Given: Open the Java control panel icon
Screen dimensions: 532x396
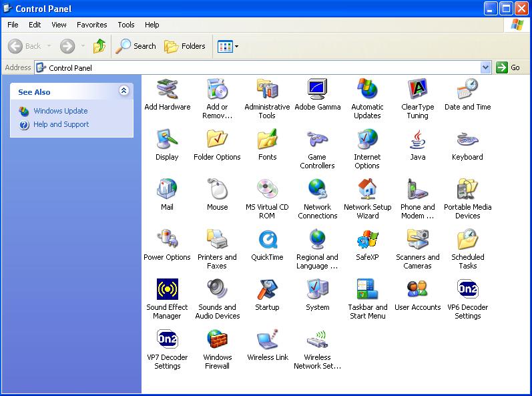Looking at the screenshot, I should tap(418, 139).
